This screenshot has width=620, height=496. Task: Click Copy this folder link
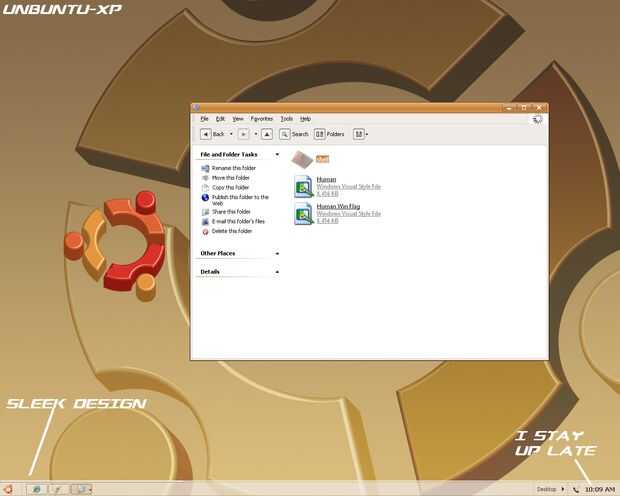coord(231,187)
